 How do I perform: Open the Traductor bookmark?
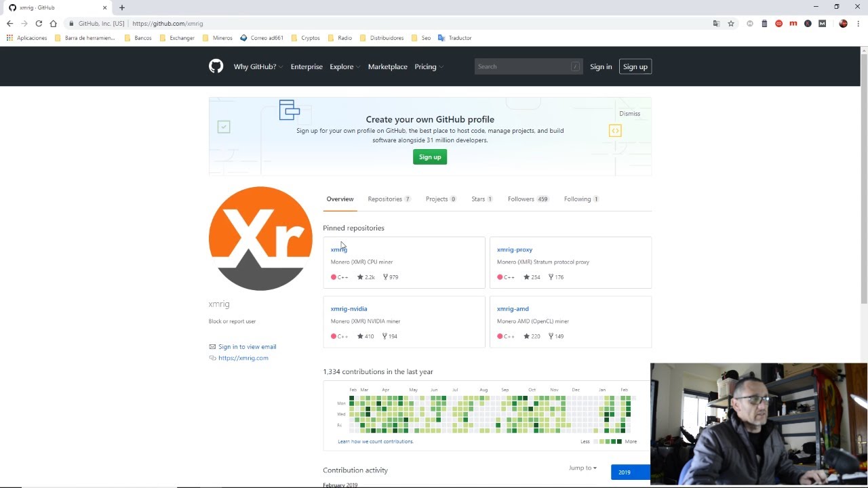tap(454, 38)
